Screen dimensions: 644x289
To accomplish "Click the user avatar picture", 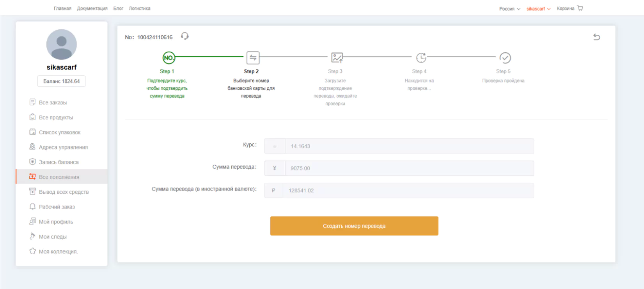I will tap(62, 45).
